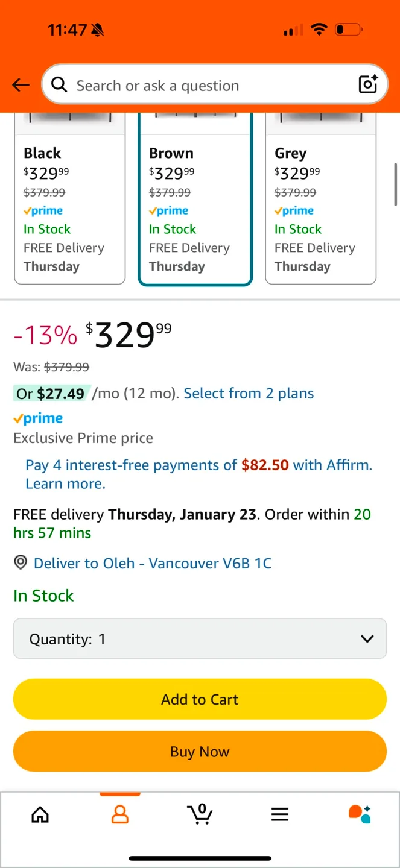Open the account profile icon
The image size is (400, 868).
[x=120, y=815]
